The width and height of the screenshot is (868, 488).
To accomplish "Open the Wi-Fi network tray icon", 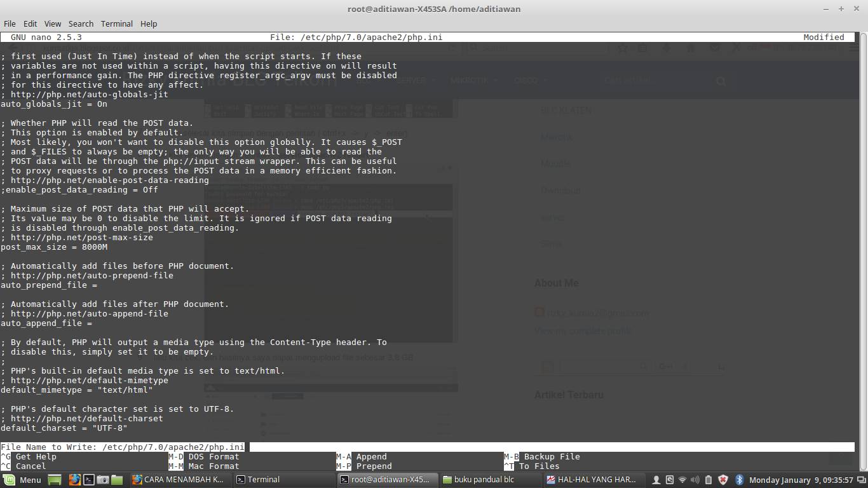I will (682, 480).
